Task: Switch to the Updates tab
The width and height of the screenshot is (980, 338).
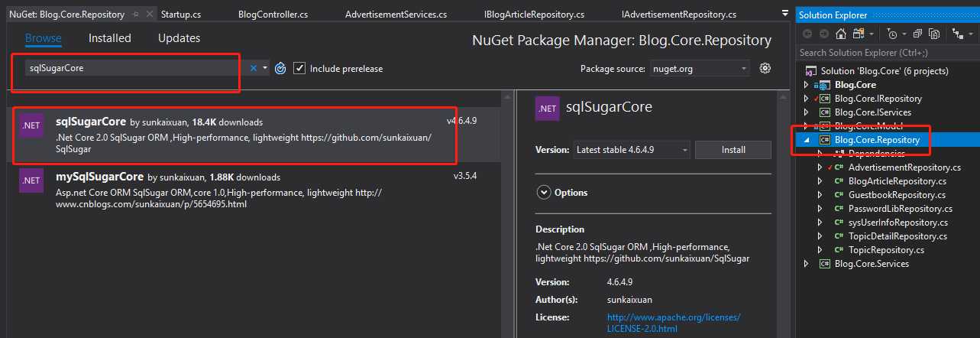Action: pyautogui.click(x=179, y=38)
